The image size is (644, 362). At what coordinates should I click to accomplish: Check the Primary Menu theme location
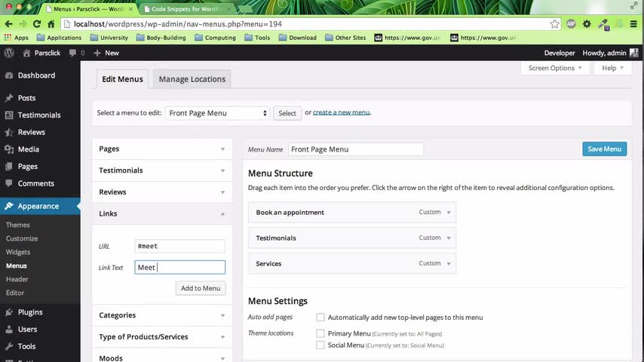[x=320, y=333]
